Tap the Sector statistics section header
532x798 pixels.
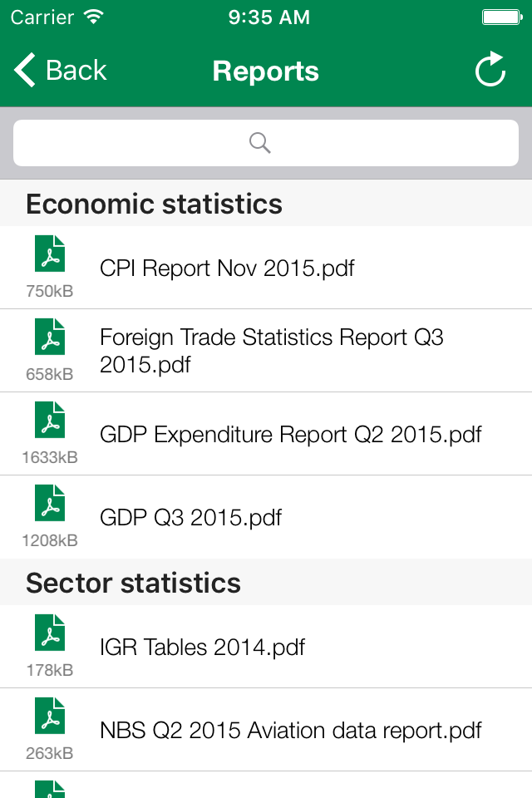[133, 583]
